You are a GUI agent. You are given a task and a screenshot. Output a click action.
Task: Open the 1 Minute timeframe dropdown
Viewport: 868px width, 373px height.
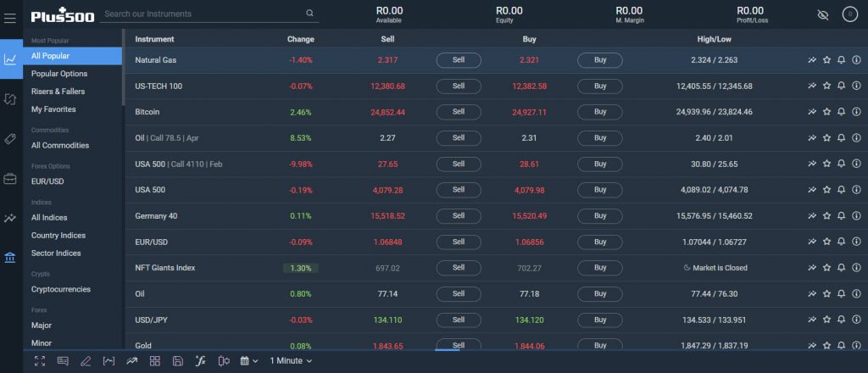pyautogui.click(x=291, y=361)
